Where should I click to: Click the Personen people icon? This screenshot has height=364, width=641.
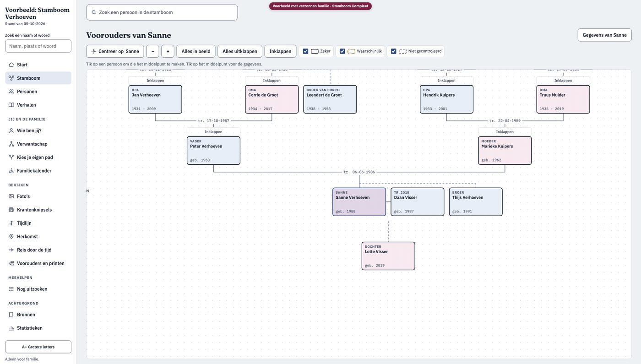[x=11, y=92]
